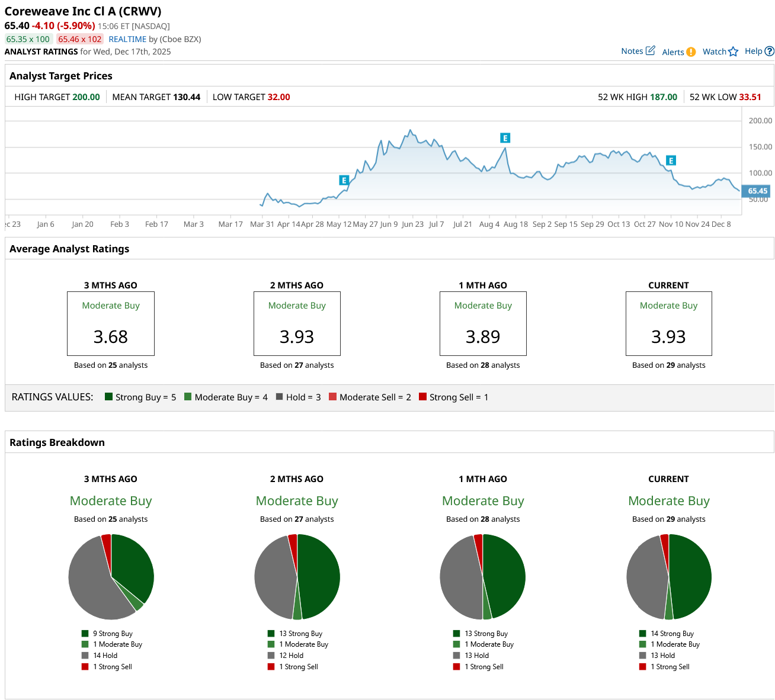
Task: Click the Strong Buy slice in the CURRENT pie
Action: click(690, 577)
